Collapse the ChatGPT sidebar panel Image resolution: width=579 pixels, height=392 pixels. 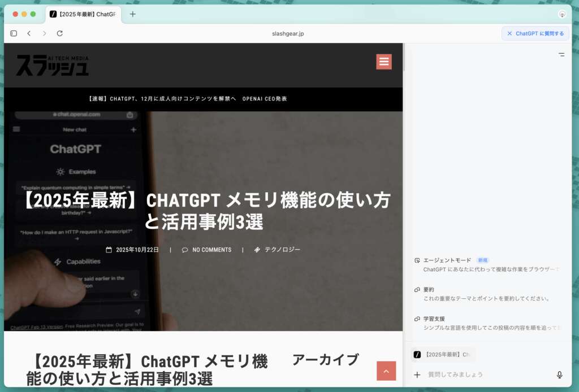[x=561, y=54]
